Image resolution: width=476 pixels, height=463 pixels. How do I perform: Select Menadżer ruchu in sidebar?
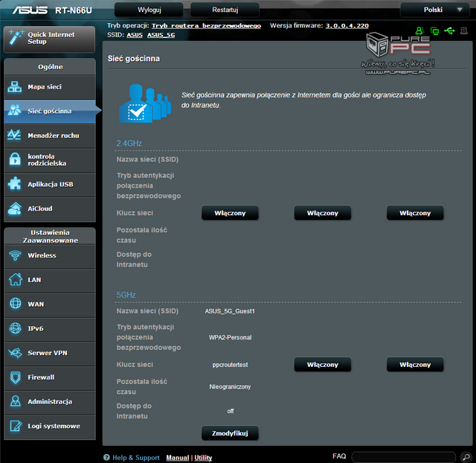coord(50,135)
